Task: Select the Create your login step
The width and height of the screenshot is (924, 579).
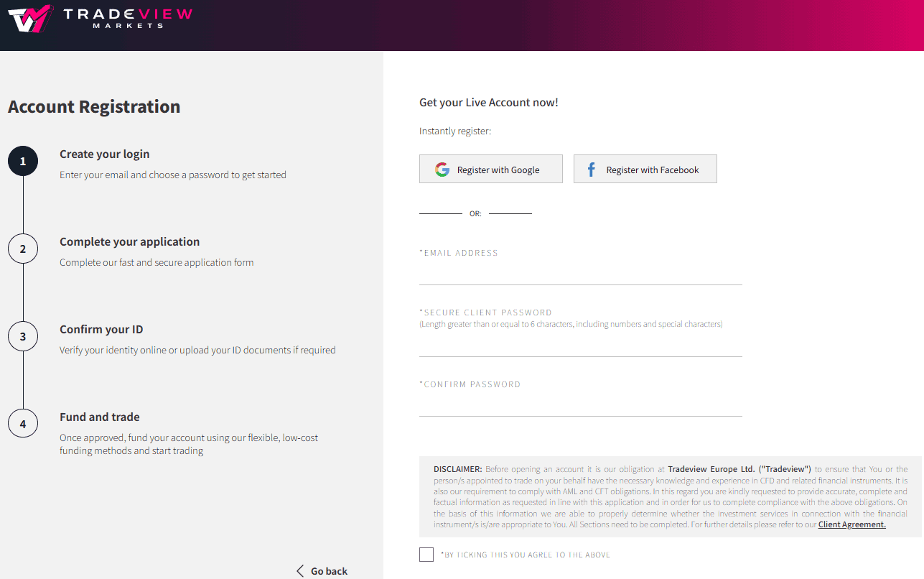Action: [x=105, y=154]
